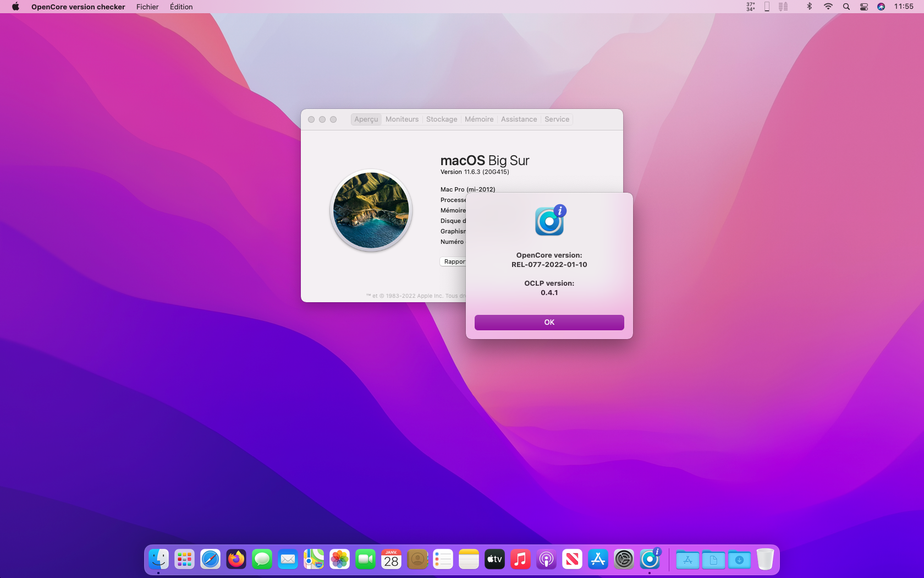Launch Firefox from the Dock

pyautogui.click(x=237, y=560)
